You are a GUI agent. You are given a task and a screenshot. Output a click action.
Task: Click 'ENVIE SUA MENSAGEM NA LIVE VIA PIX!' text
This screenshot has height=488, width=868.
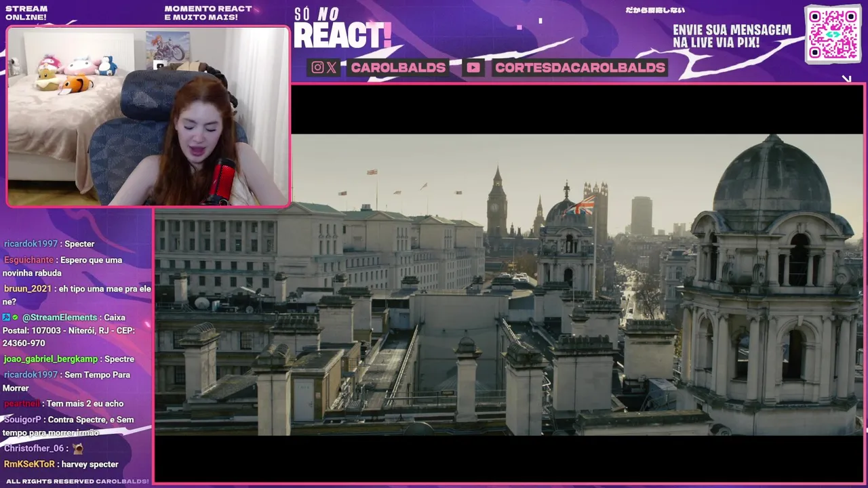[x=732, y=37]
